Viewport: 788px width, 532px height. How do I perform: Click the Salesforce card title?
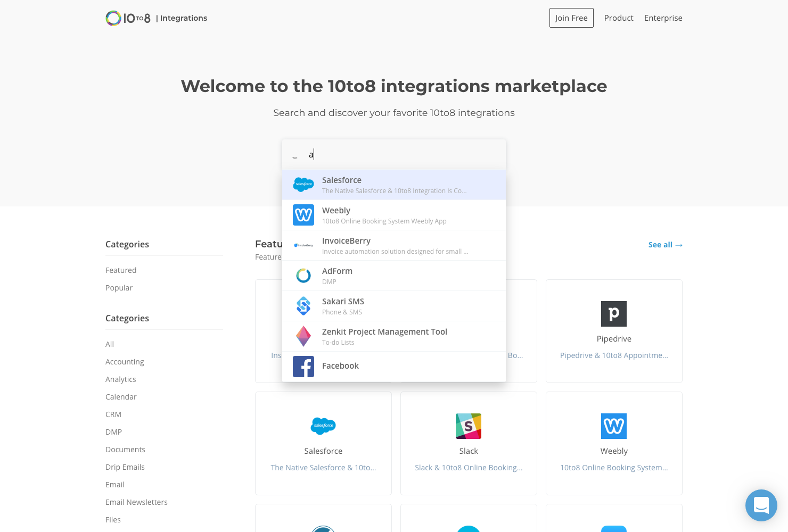[323, 451]
